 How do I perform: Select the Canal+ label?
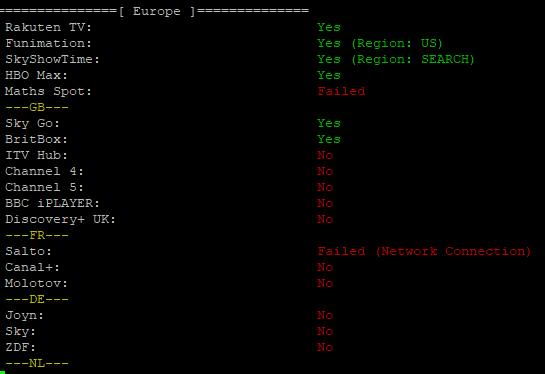[32, 267]
